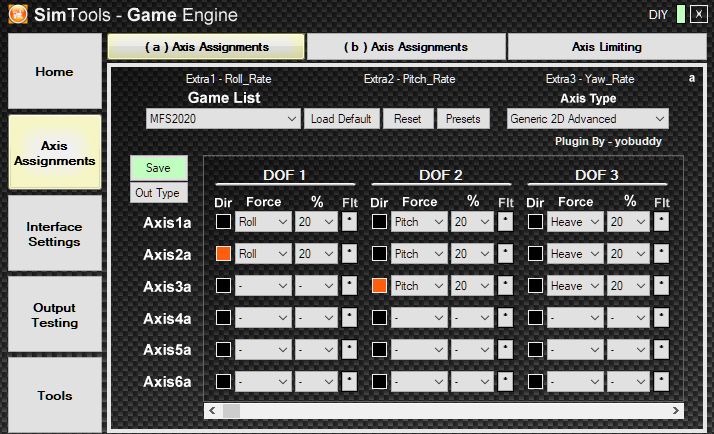Open Axis2a DOF 2 percent dropdown

[472, 254]
